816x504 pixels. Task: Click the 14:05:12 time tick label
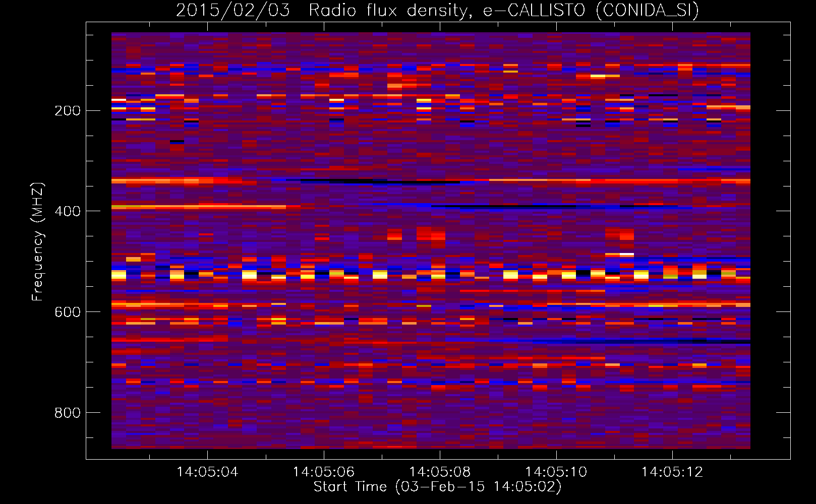pos(672,472)
